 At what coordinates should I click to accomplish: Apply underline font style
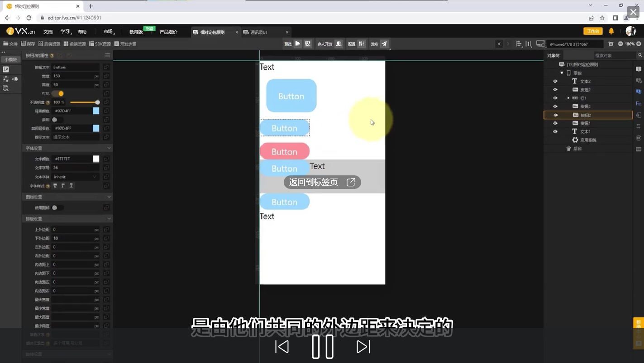click(71, 186)
